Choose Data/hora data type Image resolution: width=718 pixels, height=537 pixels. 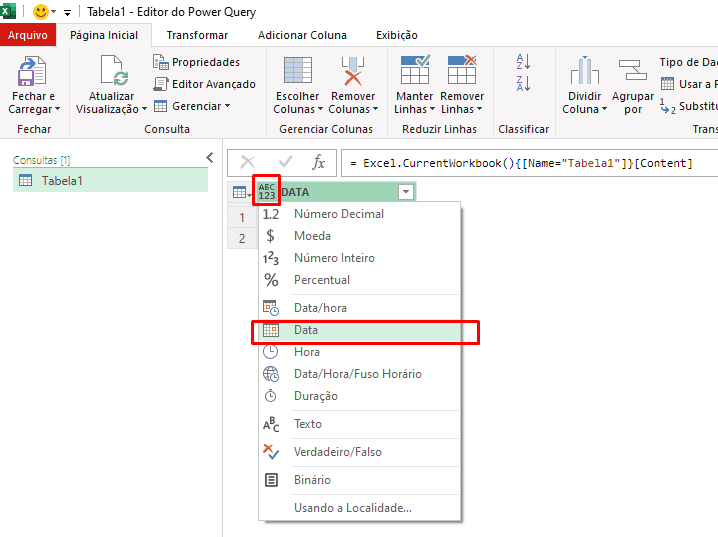[x=359, y=308]
